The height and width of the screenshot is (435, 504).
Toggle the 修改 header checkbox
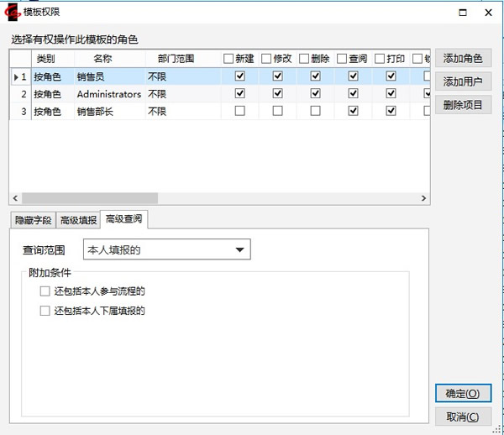coord(266,59)
